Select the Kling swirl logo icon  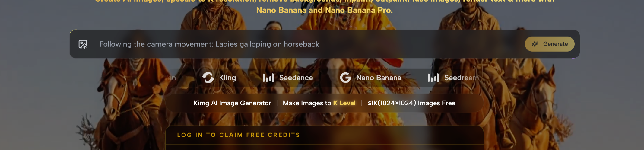(208, 78)
